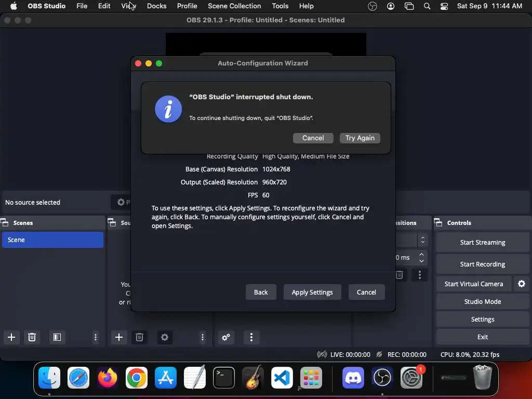
Task: Add a new source with plus icon
Action: click(119, 337)
